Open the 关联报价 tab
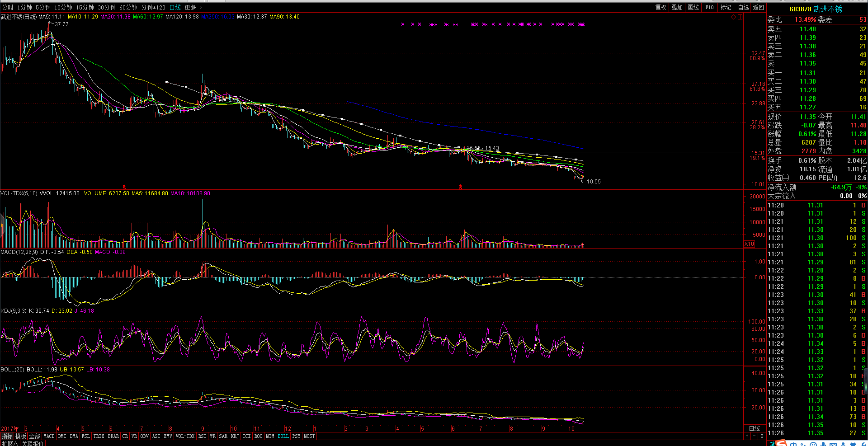 click(33, 443)
